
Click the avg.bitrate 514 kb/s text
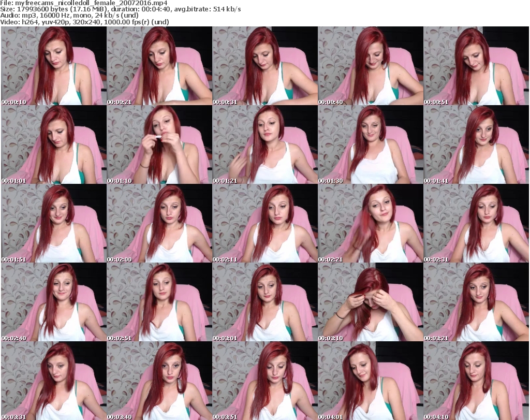[208, 9]
